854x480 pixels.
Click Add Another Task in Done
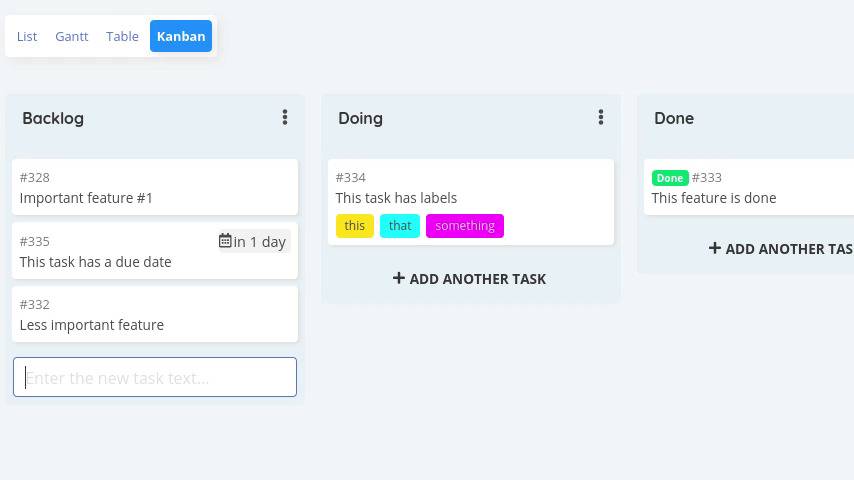tap(781, 248)
